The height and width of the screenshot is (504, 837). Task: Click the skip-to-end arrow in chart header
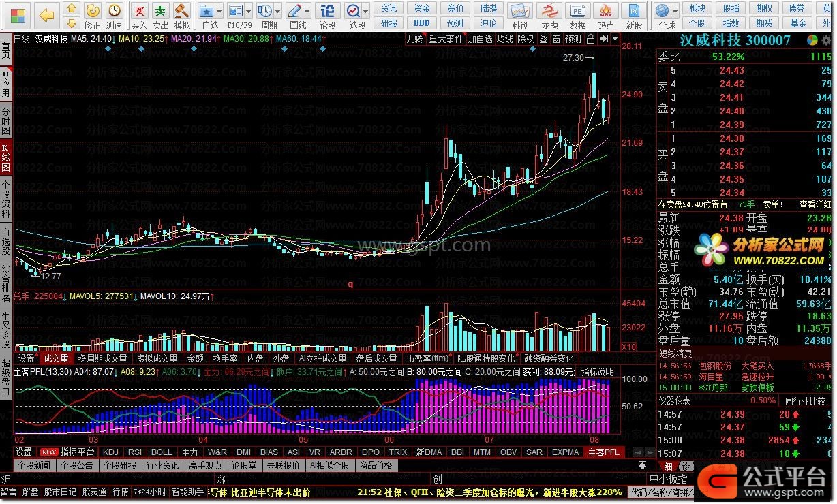[x=603, y=39]
